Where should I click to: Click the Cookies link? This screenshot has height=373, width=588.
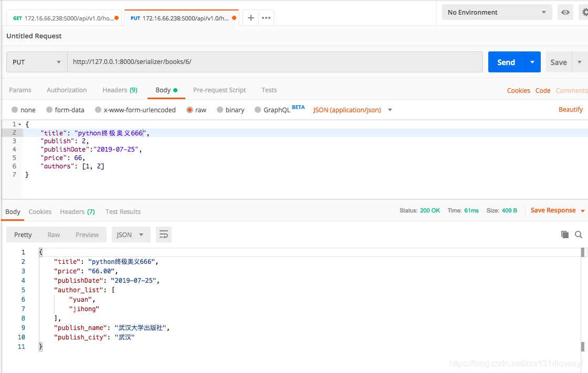click(519, 90)
